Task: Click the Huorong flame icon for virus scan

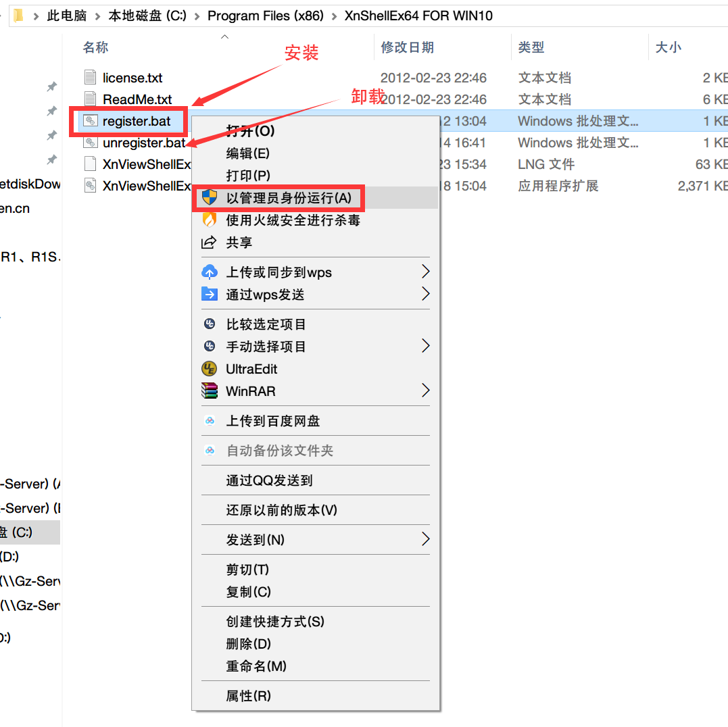Action: coord(210,220)
